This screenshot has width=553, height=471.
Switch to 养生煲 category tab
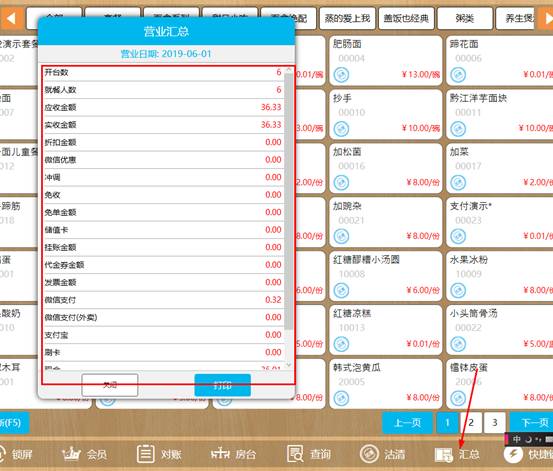click(x=516, y=18)
